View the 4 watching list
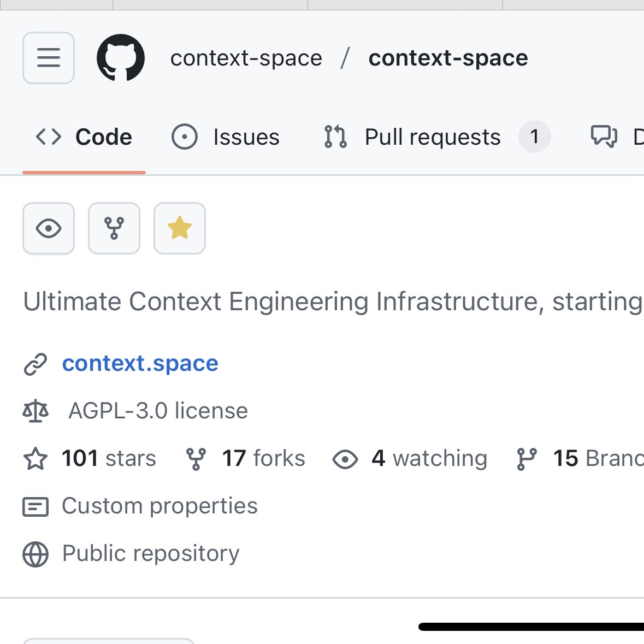 coord(429,458)
